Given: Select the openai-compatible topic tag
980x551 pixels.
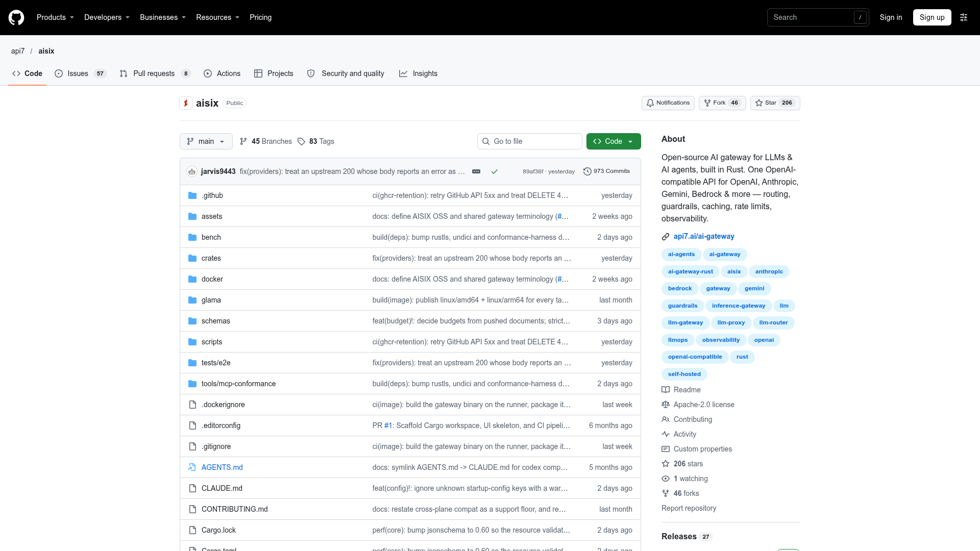Looking at the screenshot, I should click(695, 357).
